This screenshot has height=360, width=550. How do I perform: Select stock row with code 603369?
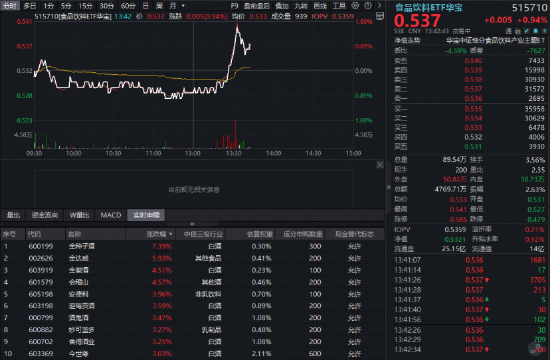click(x=192, y=354)
